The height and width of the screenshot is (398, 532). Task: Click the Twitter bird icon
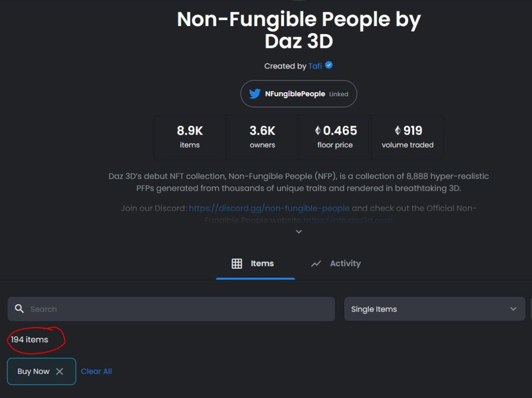click(254, 94)
